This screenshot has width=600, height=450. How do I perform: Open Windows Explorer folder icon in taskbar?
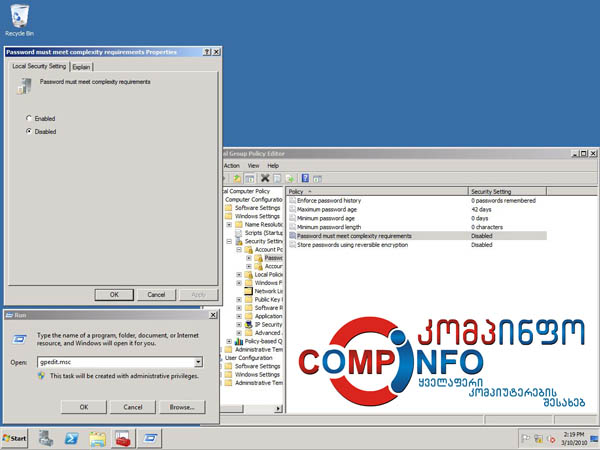tap(98, 439)
